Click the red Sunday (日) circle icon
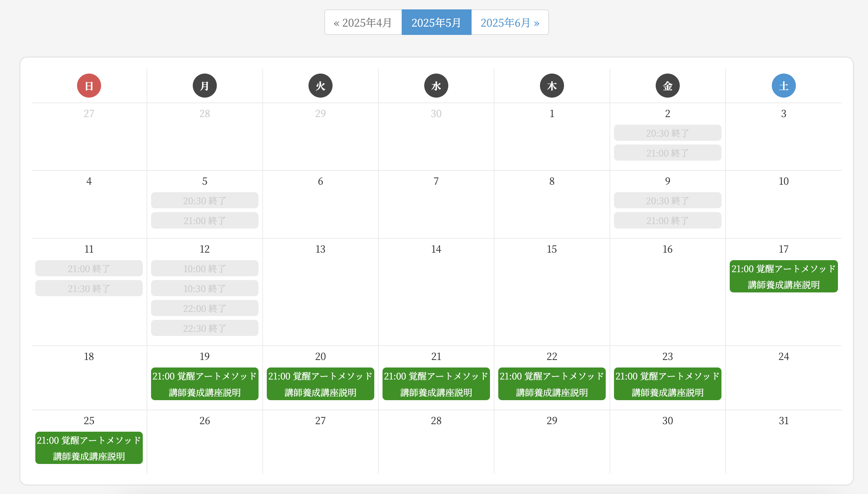Screen dimensions: 868x494 click(x=89, y=86)
